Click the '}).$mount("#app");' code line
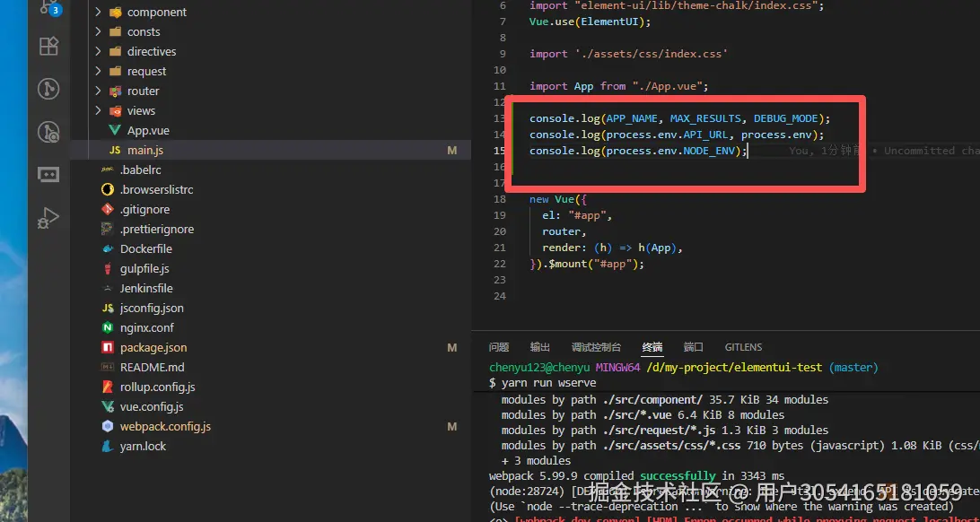Image resolution: width=980 pixels, height=522 pixels. (586, 264)
